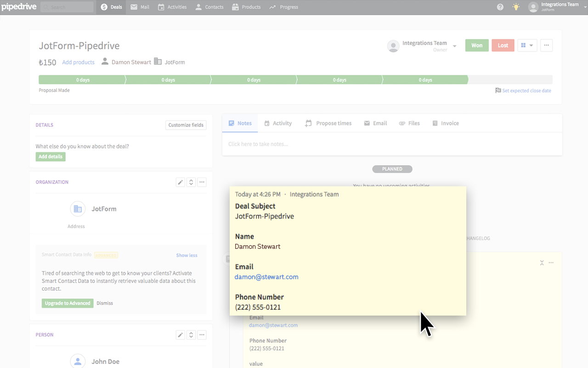The image size is (588, 368).
Task: Click pencil icon in Person section
Action: pyautogui.click(x=181, y=335)
